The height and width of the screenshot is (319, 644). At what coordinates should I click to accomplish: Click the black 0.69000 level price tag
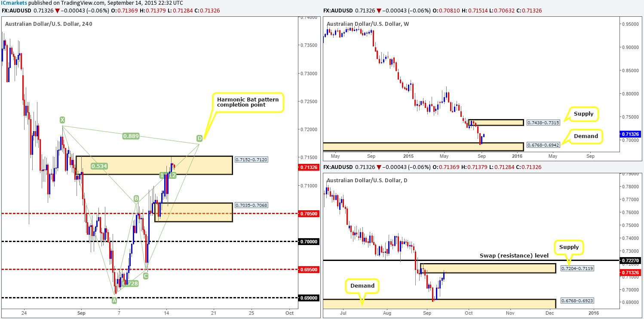tap(308, 298)
